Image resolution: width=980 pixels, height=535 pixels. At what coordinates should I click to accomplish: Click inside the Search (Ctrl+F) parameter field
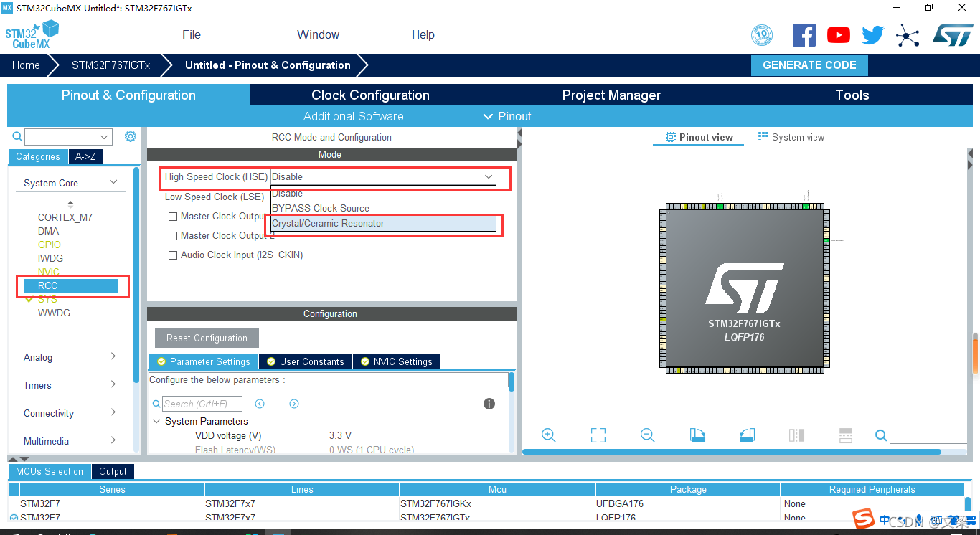tap(203, 403)
